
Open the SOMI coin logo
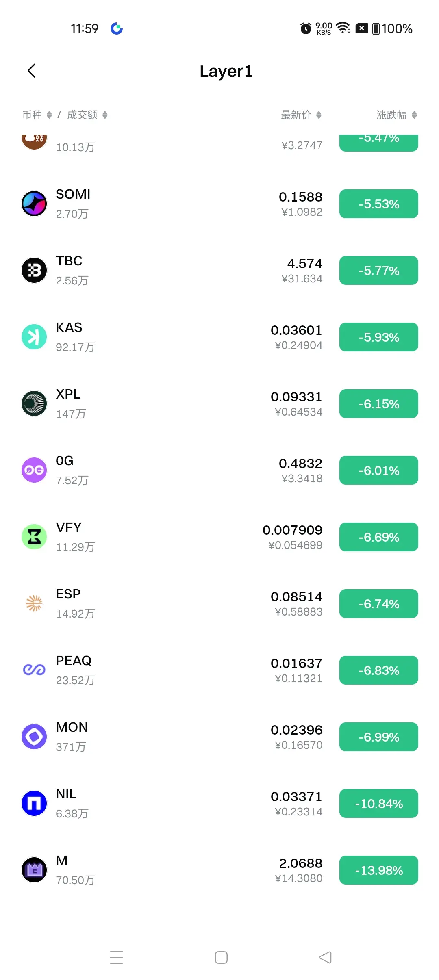click(x=34, y=204)
